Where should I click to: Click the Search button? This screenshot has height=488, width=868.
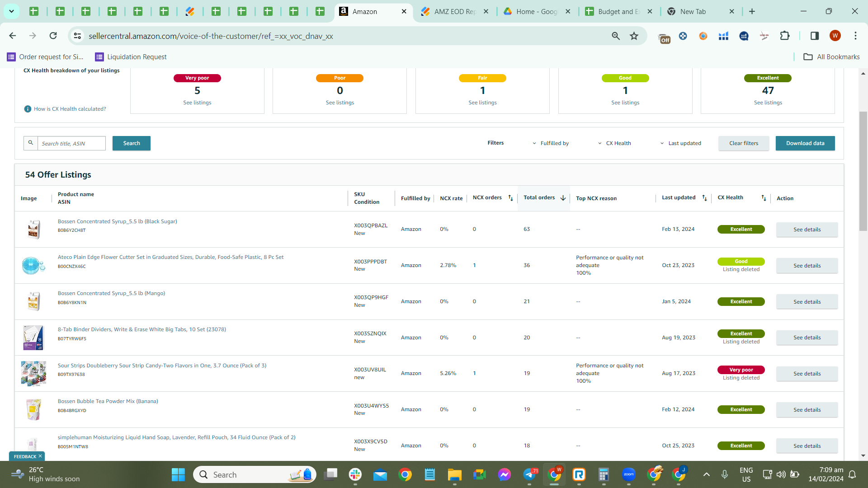(132, 143)
